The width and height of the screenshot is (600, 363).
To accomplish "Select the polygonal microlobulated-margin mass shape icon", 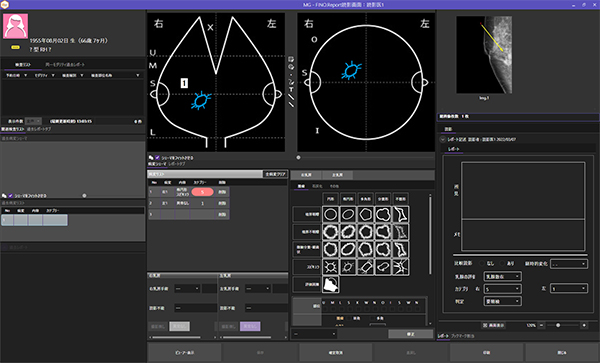I will 365,249.
